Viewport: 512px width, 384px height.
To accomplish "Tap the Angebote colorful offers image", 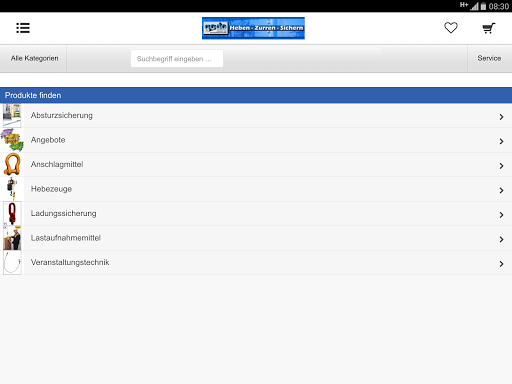I will click(12, 140).
